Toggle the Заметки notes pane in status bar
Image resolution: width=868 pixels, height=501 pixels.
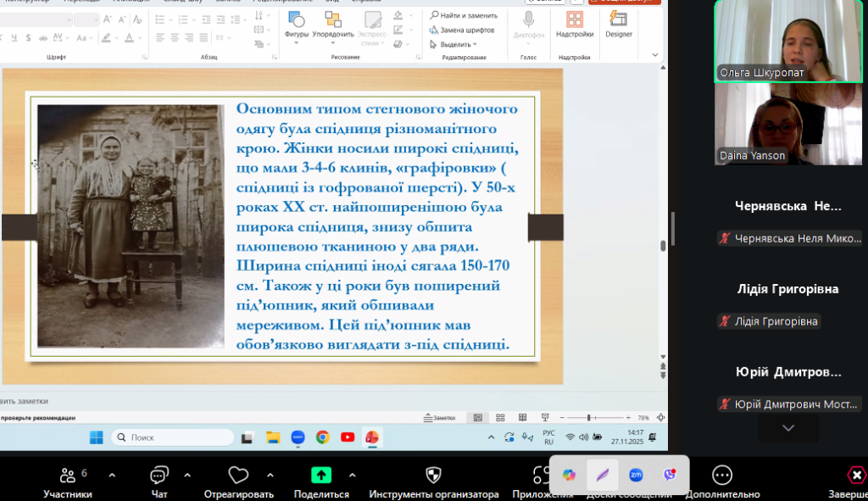(x=439, y=418)
